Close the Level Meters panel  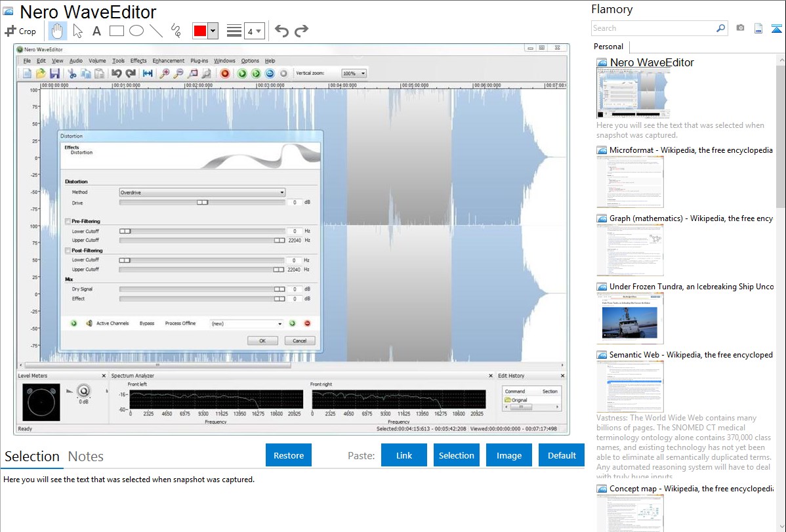[104, 376]
